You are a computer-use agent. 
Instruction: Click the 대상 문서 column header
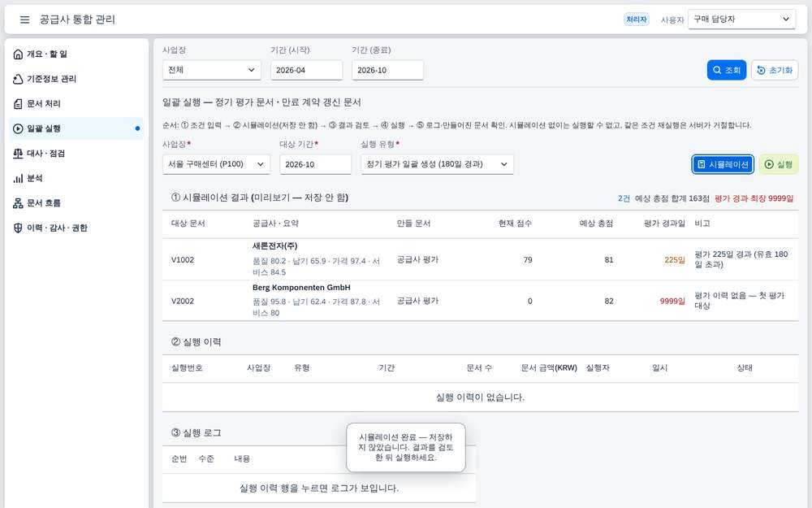188,224
